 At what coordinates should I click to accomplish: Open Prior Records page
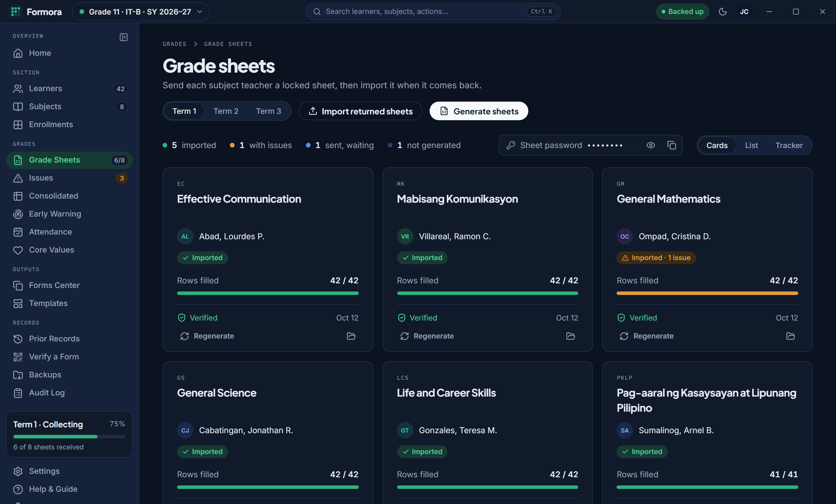69,339
